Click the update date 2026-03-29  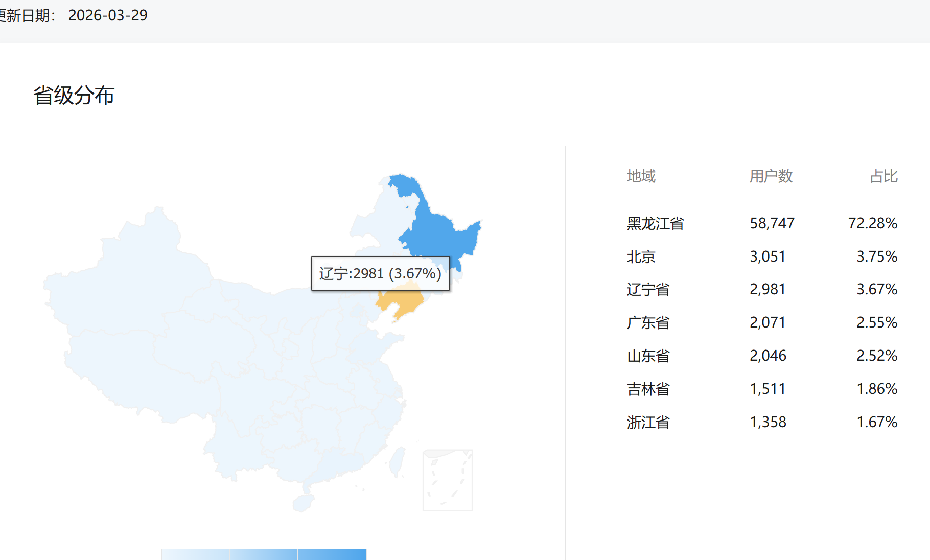tap(108, 15)
